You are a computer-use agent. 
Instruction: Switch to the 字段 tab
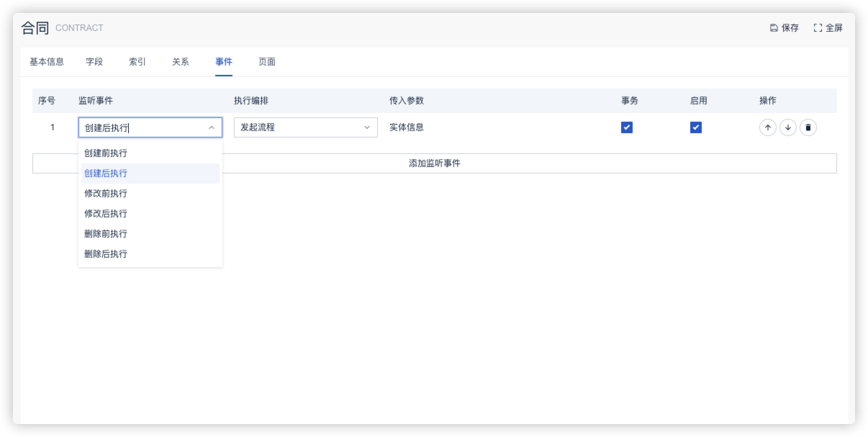coord(94,62)
